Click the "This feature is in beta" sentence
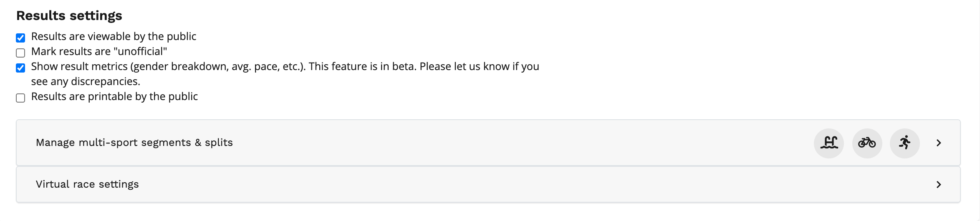 pos(362,67)
